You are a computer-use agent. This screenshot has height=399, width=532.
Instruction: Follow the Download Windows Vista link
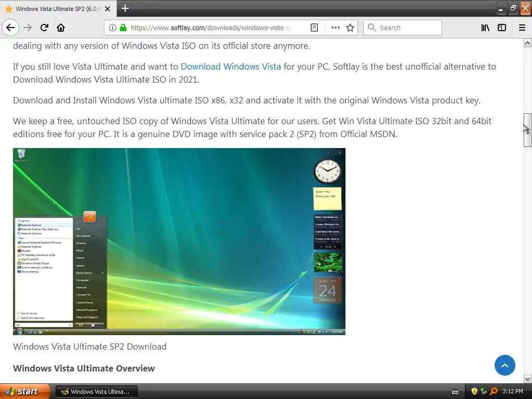[231, 66]
